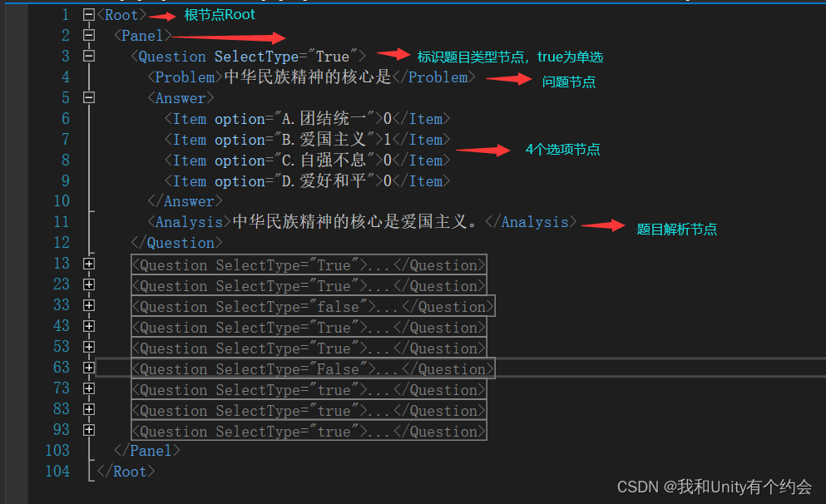
Task: Click the Analysis text on line 11
Action: (x=355, y=222)
